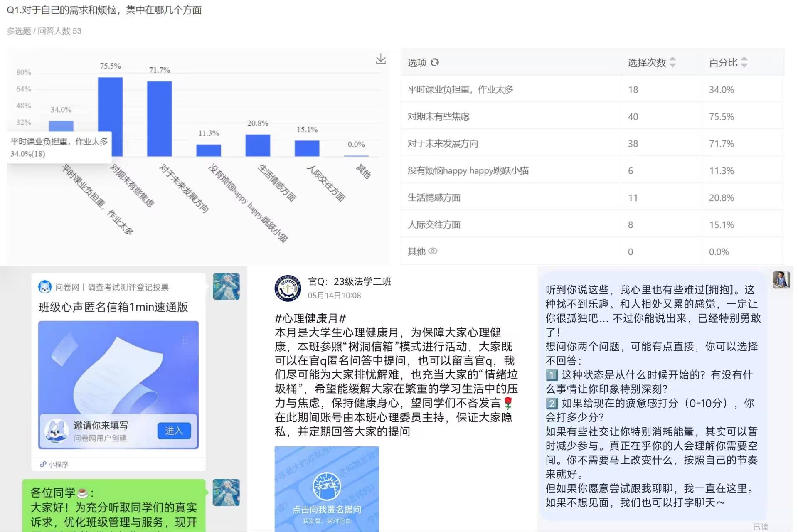The width and height of the screenshot is (798, 532).
Task: Click the rabbit mascot 邀请你来填写 icon
Action: click(57, 431)
